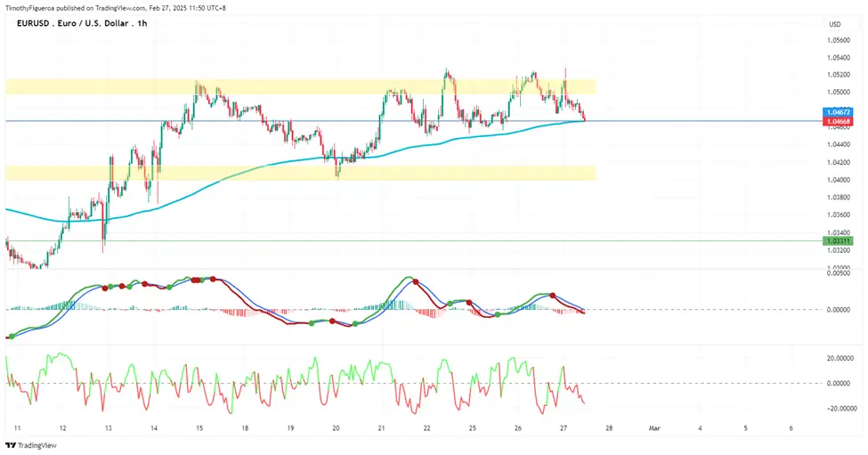Viewport: 868px width, 455px height.
Task: Select the lower yellow support zone rectangle
Action: 301,173
